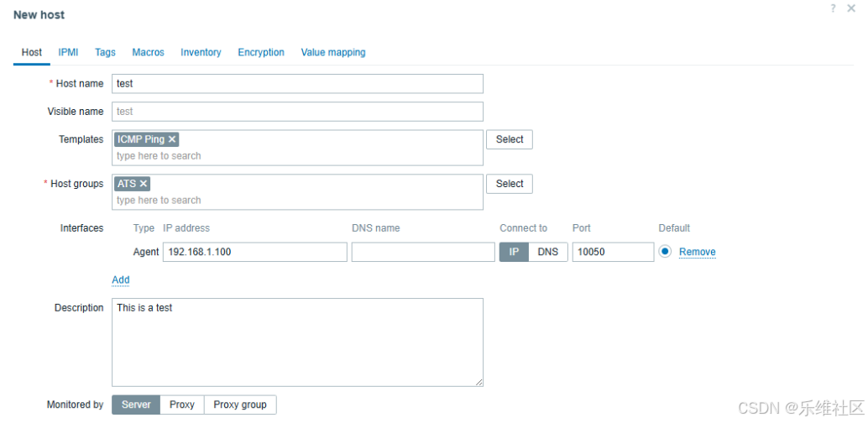Click the Agent interface type label

[x=146, y=252]
